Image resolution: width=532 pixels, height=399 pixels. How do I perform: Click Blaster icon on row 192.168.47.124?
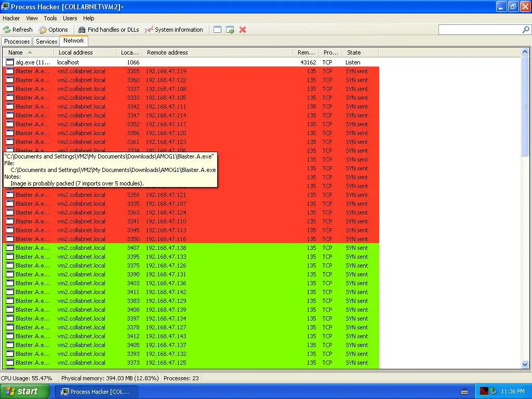tap(10, 212)
